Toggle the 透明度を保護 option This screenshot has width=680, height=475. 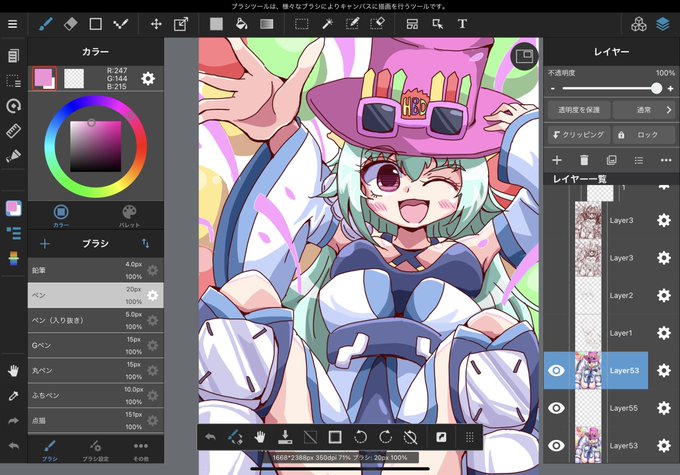579,110
